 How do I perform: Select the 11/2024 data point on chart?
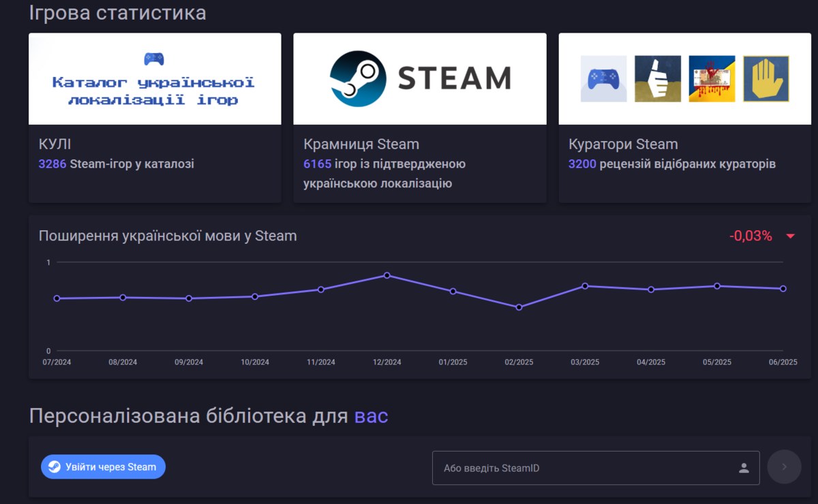point(321,289)
